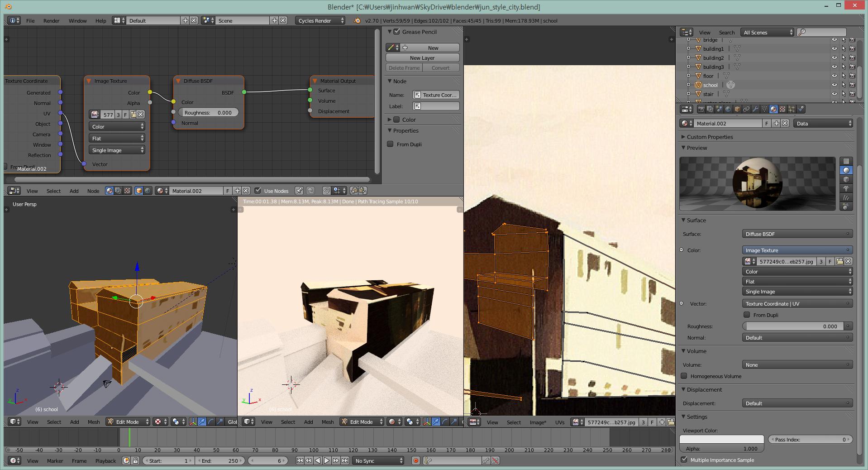Open the Object properties tab (cube icon)
Screen dimensions: 868x470
(737, 109)
